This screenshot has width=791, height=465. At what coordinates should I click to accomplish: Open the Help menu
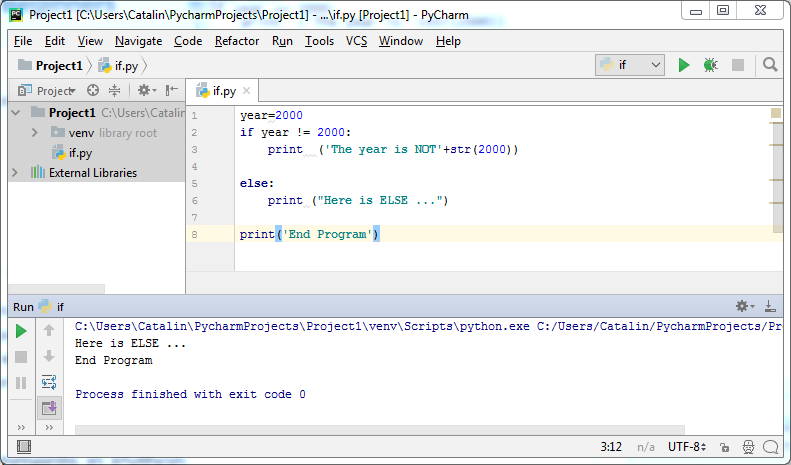(448, 41)
